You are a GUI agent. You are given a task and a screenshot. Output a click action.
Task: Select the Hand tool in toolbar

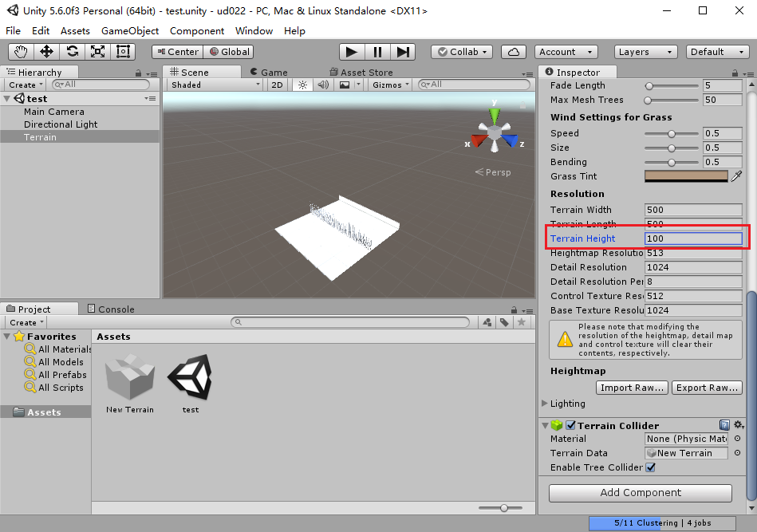(x=21, y=52)
